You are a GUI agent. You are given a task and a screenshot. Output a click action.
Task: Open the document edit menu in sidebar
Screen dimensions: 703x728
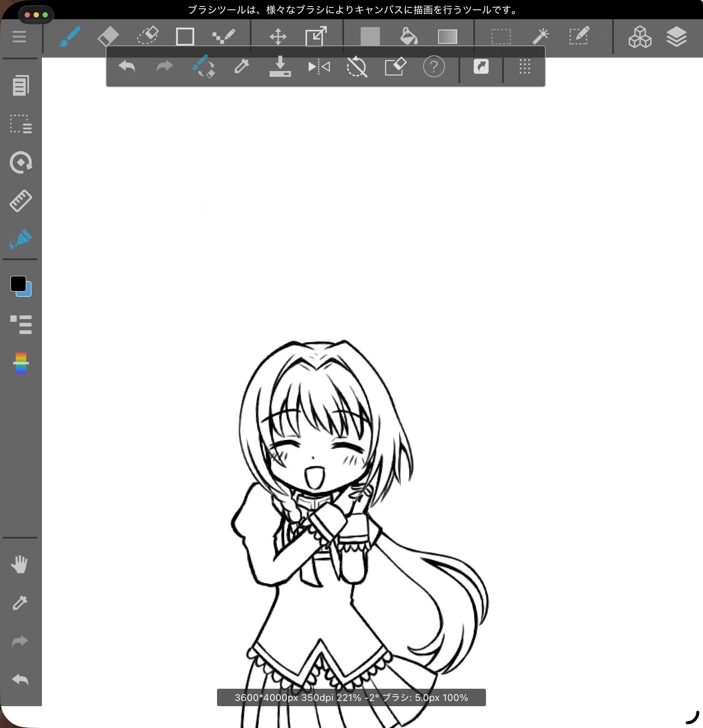point(21,86)
